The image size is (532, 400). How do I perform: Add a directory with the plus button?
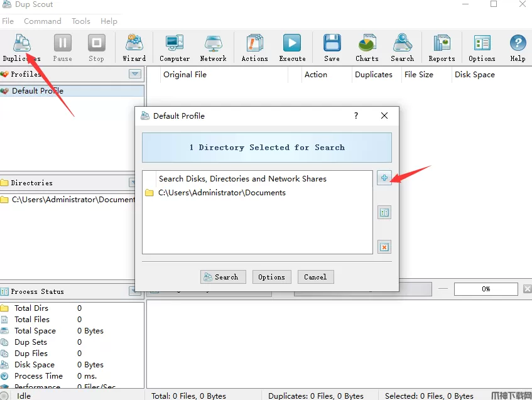pyautogui.click(x=384, y=178)
